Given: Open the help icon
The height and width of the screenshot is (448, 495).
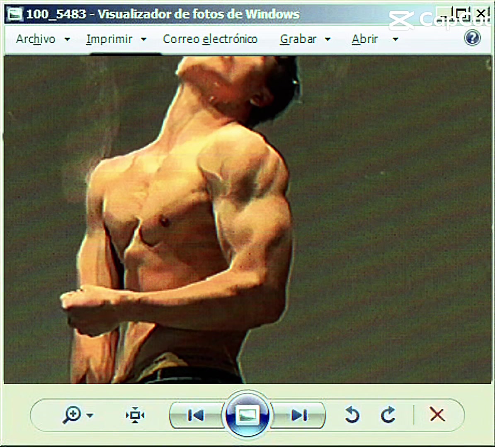Looking at the screenshot, I should pyautogui.click(x=472, y=38).
